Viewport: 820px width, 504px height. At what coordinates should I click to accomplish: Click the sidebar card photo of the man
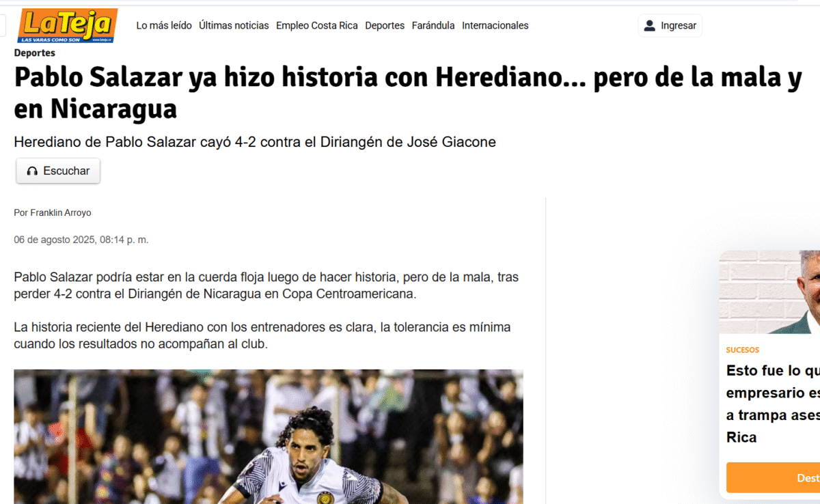click(x=769, y=292)
